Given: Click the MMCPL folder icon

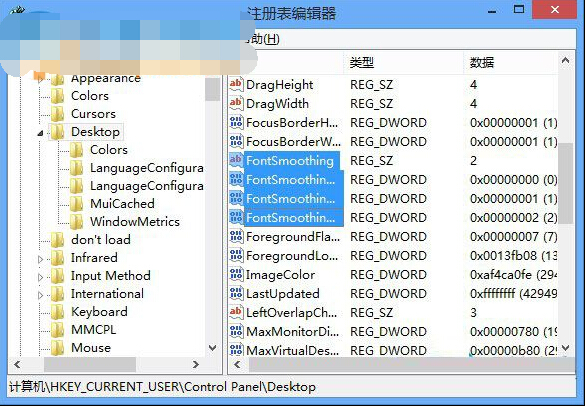Looking at the screenshot, I should pos(58,330).
